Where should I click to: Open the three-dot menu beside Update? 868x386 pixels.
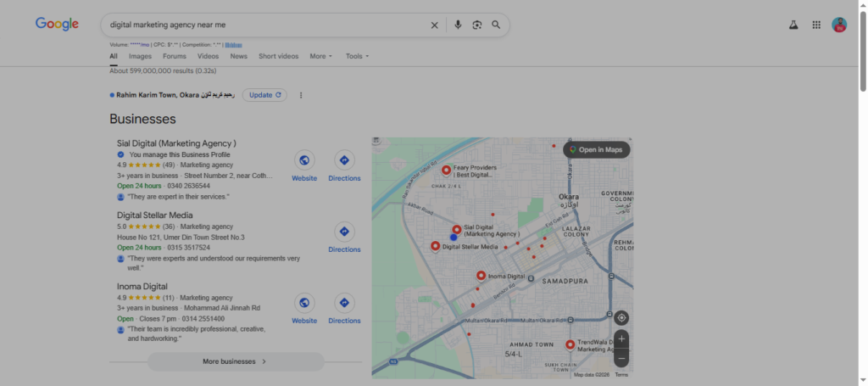[301, 95]
